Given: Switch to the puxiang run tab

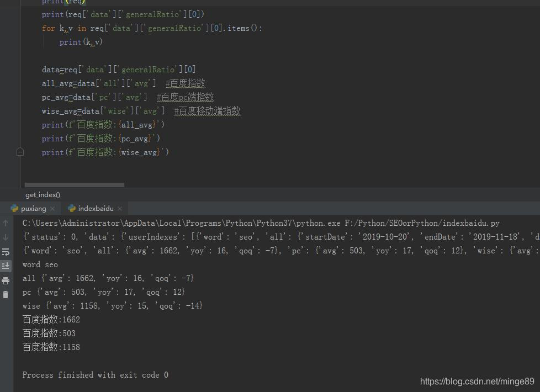Looking at the screenshot, I should tap(34, 208).
